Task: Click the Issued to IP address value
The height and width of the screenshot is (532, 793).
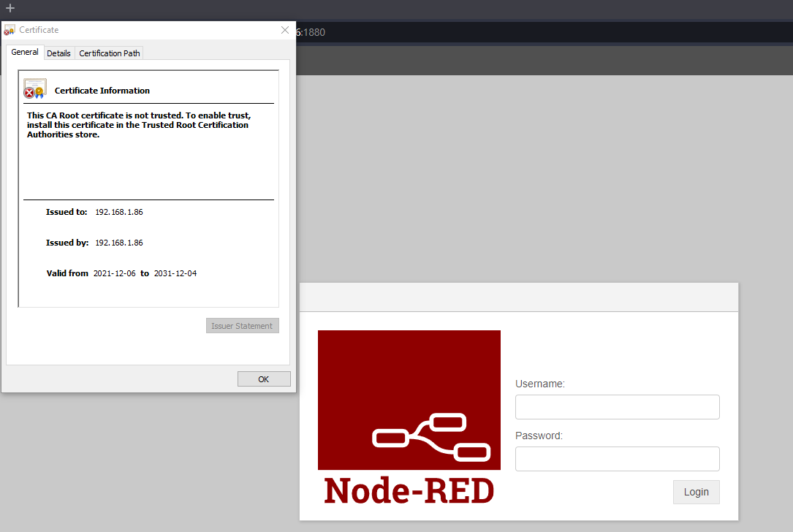Action: [x=119, y=212]
